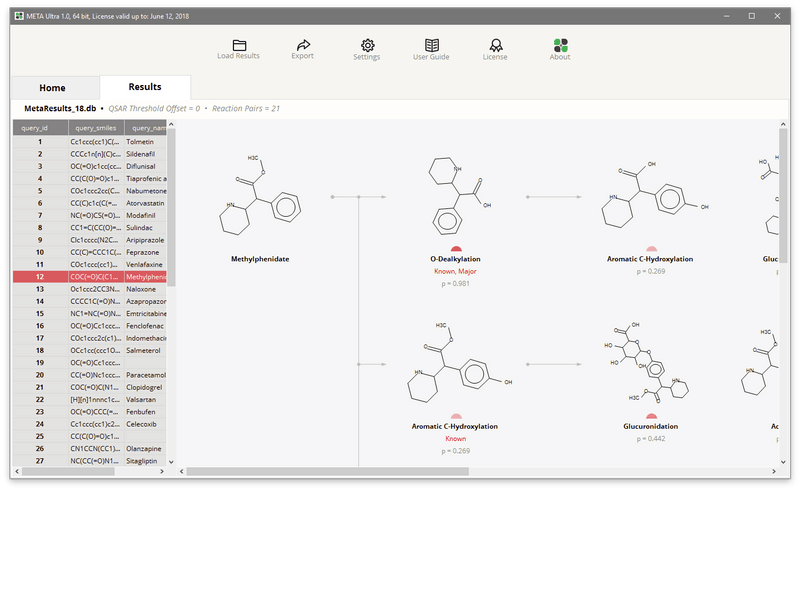Click the pathway view's scroll right arrow
800x600 pixels.
pyautogui.click(x=774, y=472)
